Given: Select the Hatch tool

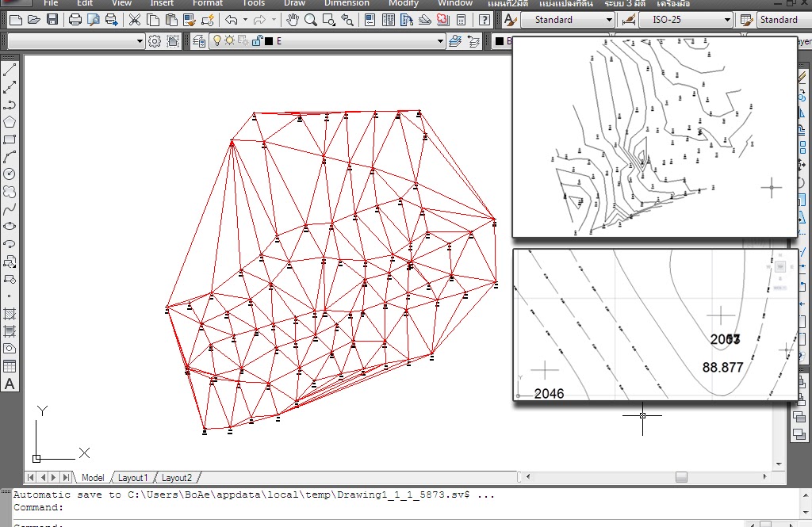Looking at the screenshot, I should pyautogui.click(x=10, y=314).
